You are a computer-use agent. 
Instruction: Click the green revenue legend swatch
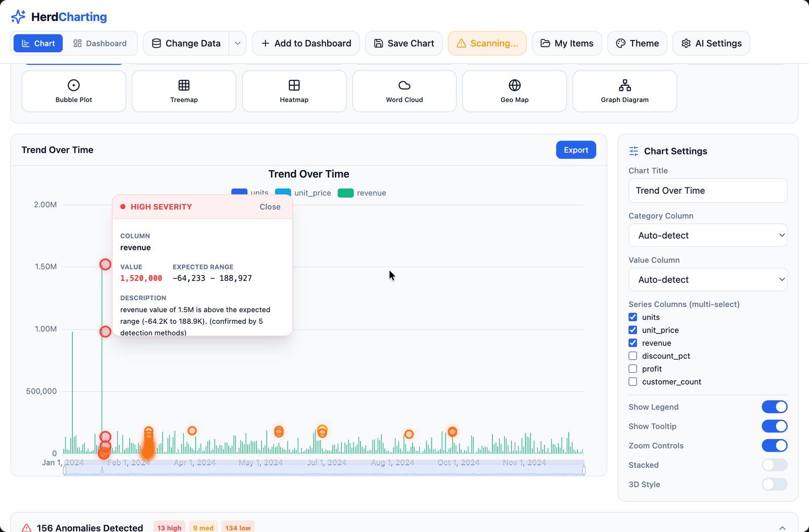point(345,193)
